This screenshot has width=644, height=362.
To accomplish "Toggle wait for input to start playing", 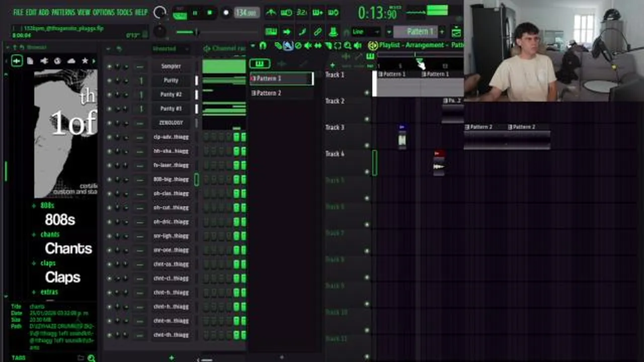I will click(x=286, y=13).
